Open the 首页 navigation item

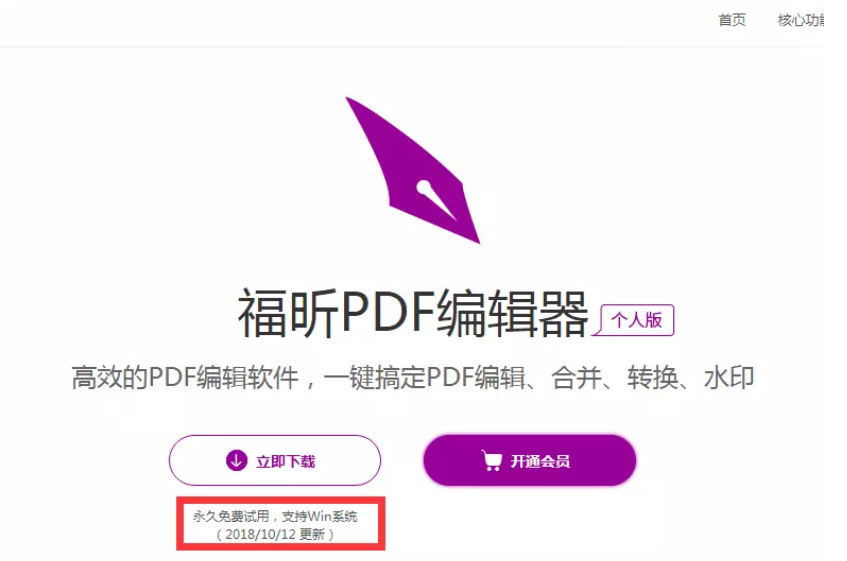click(732, 20)
